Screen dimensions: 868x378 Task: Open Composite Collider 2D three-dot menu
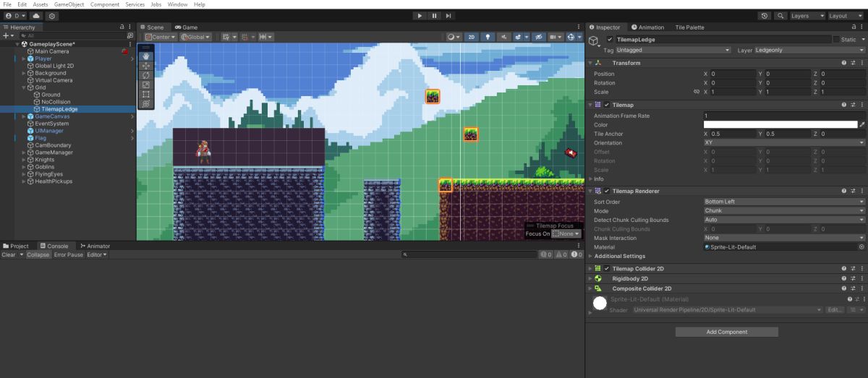point(861,288)
